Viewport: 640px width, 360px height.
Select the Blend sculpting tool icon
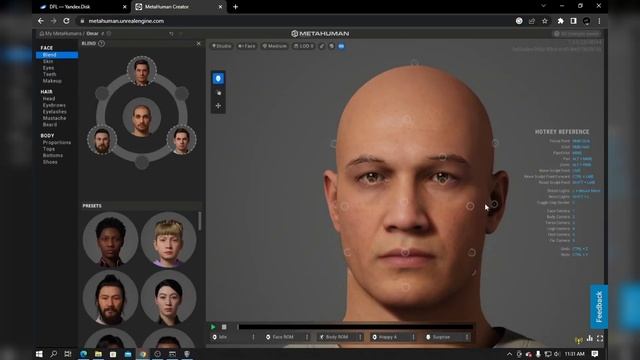click(x=218, y=78)
